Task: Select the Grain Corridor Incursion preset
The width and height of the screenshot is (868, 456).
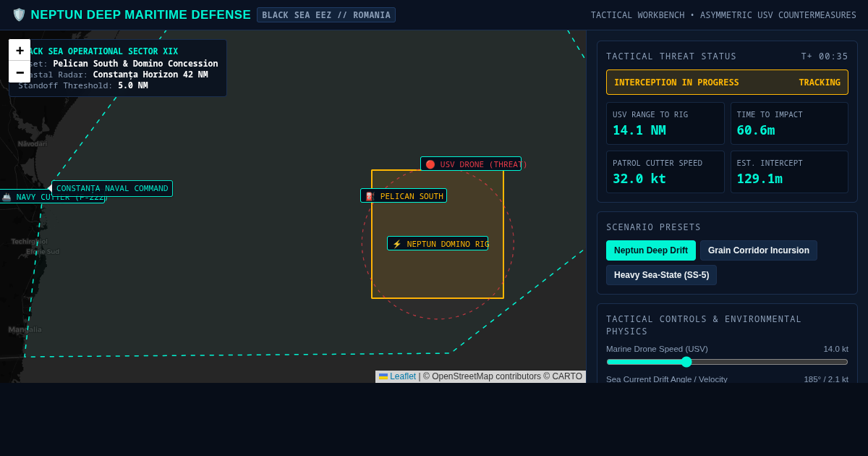Action: point(759,250)
